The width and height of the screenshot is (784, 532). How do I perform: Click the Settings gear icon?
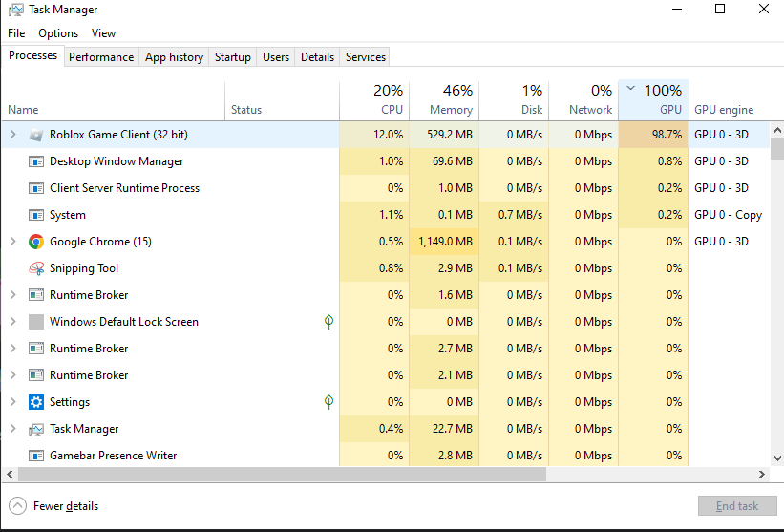coord(36,402)
